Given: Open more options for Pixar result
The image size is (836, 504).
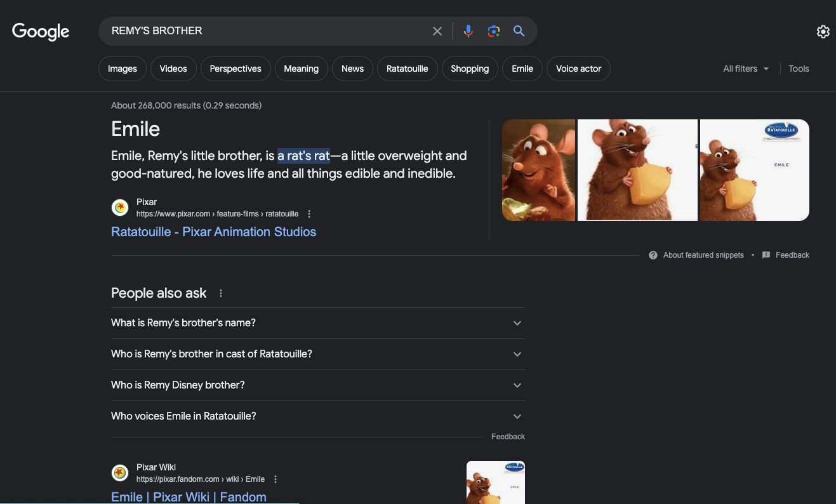Looking at the screenshot, I should click(x=309, y=214).
